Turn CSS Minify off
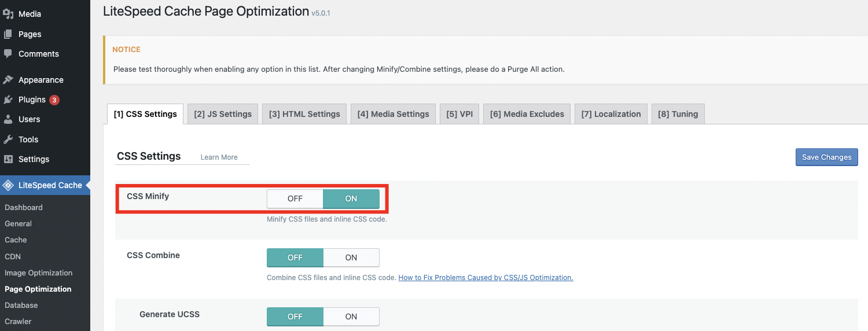The width and height of the screenshot is (868, 331). [x=295, y=198]
